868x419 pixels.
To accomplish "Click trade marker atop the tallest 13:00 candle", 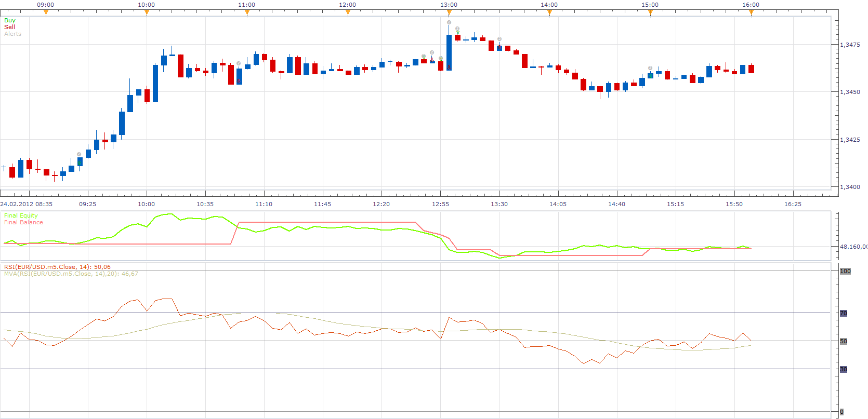I will (449, 22).
